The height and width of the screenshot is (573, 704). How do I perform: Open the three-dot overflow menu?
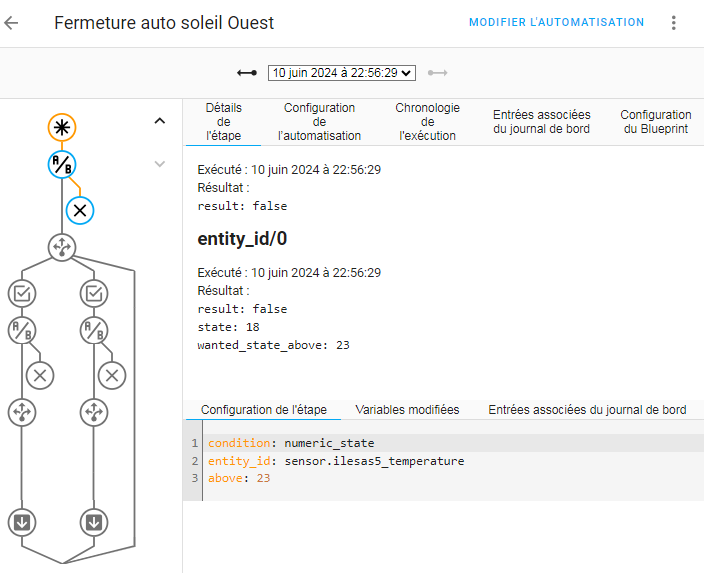pyautogui.click(x=673, y=23)
